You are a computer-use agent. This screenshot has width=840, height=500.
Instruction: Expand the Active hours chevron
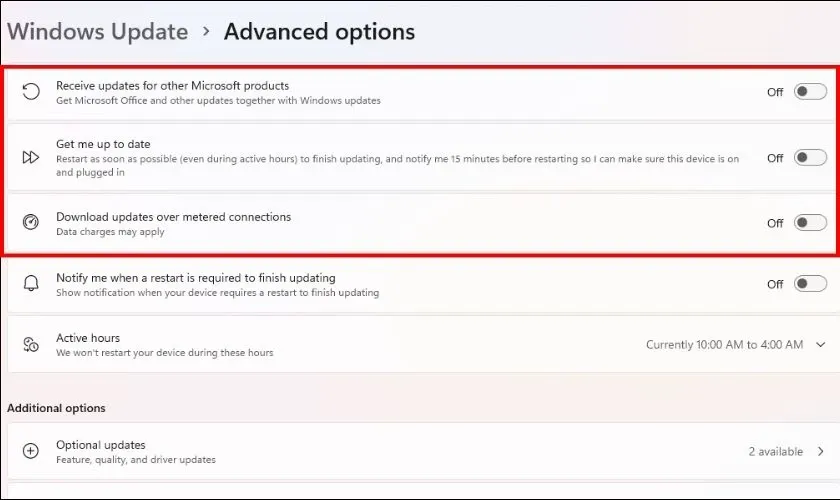coord(821,345)
